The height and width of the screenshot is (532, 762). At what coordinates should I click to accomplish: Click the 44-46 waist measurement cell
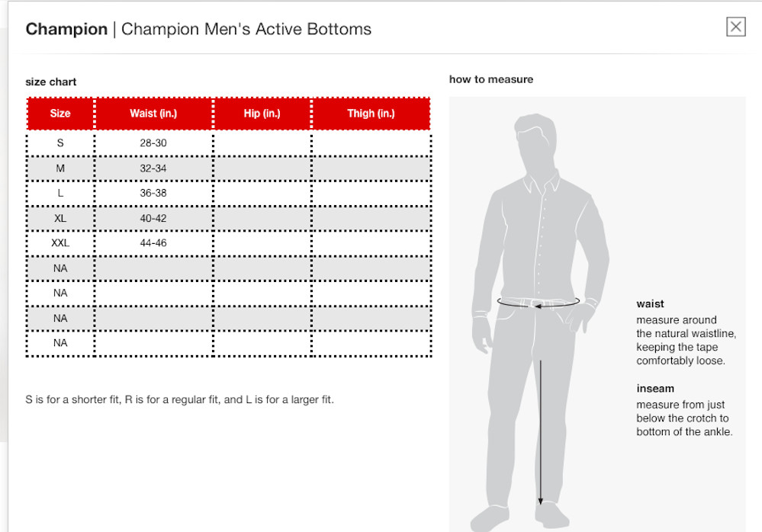tap(153, 243)
